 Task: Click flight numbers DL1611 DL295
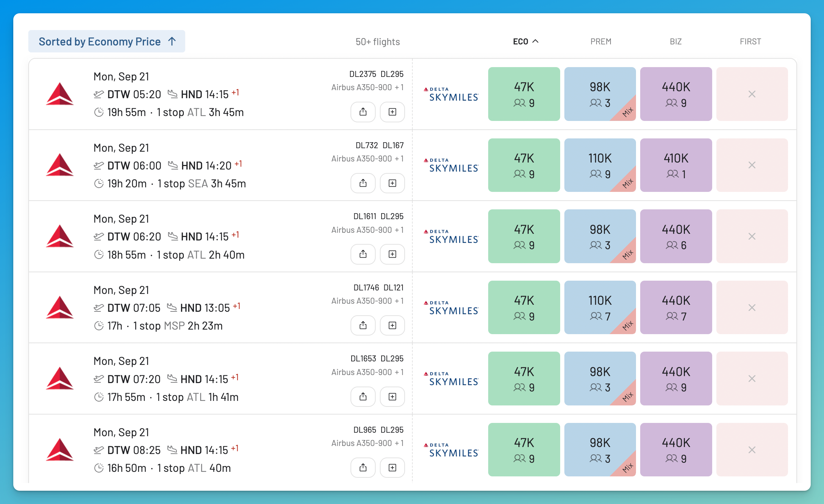[x=378, y=216]
